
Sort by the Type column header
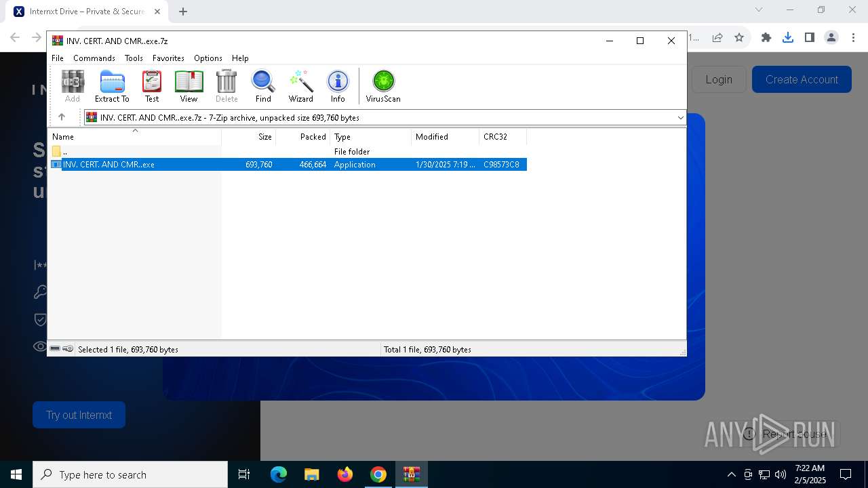(371, 137)
